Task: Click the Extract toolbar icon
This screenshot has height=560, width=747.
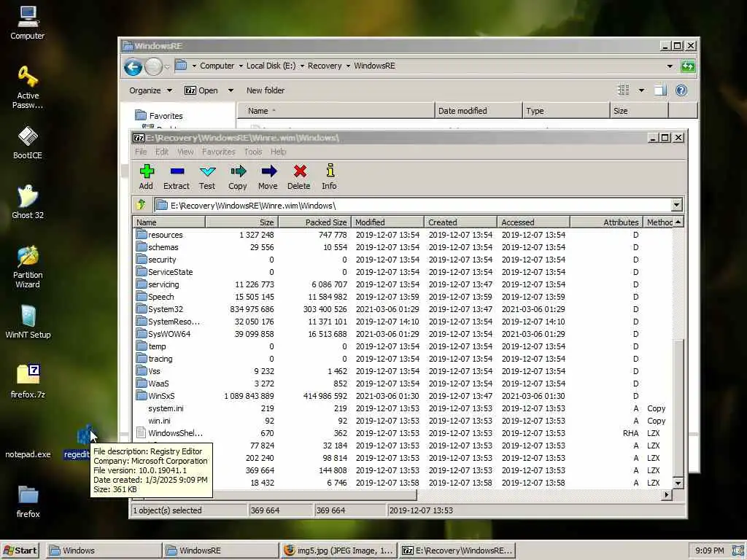Action: pos(177,177)
